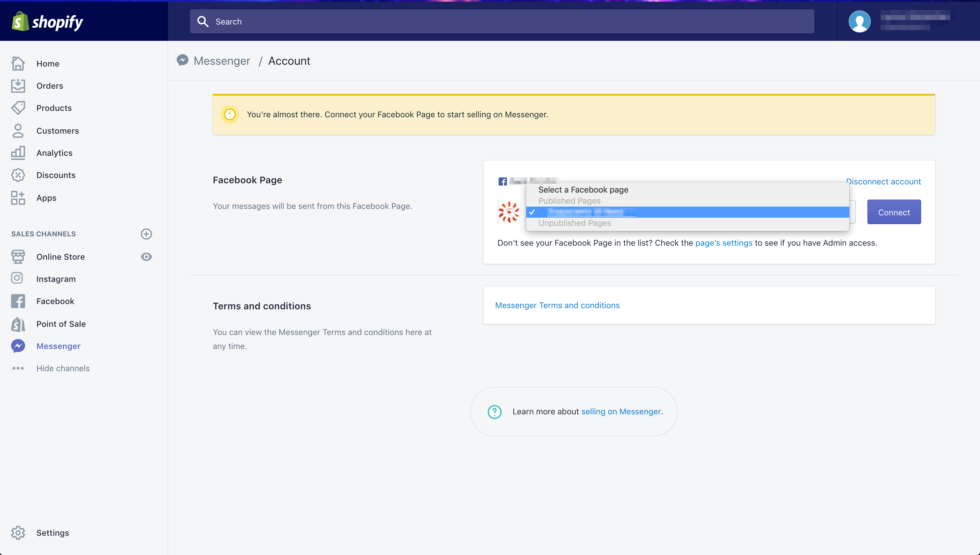The height and width of the screenshot is (555, 980).
Task: Click the three-dots Hide channels icon
Action: point(18,368)
